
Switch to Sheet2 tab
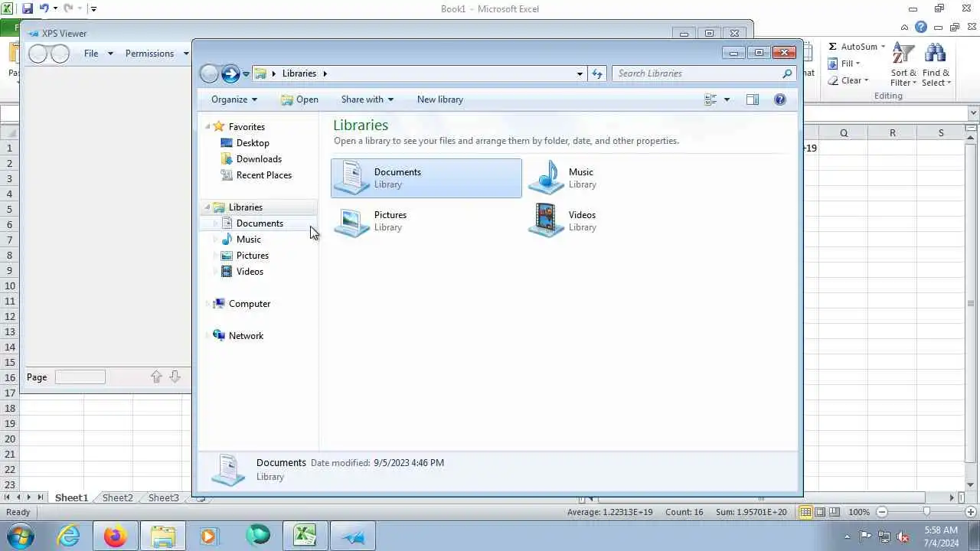coord(117,497)
